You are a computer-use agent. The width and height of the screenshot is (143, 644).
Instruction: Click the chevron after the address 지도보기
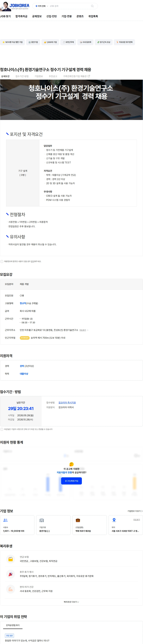click(88, 330)
